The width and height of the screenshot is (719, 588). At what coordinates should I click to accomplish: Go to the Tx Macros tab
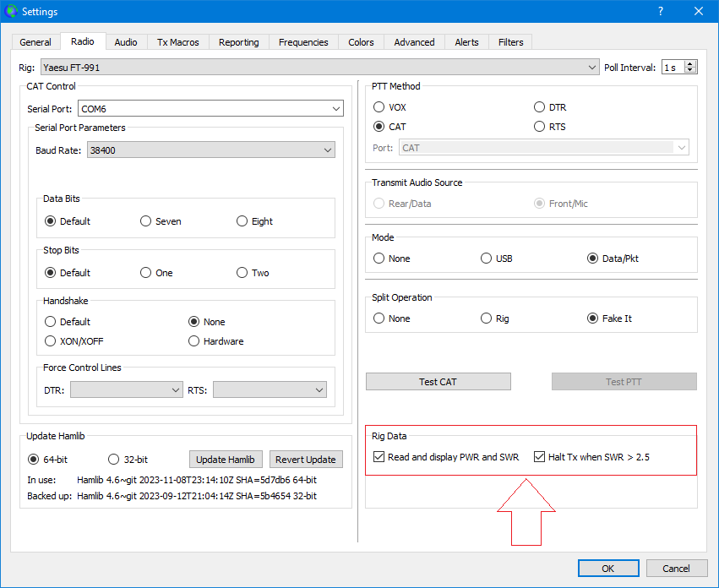(x=178, y=42)
